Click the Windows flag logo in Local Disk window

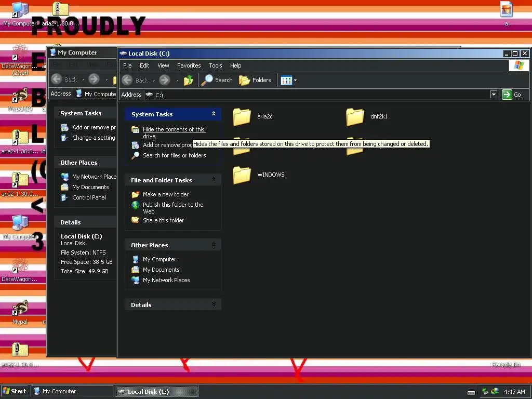[518, 65]
